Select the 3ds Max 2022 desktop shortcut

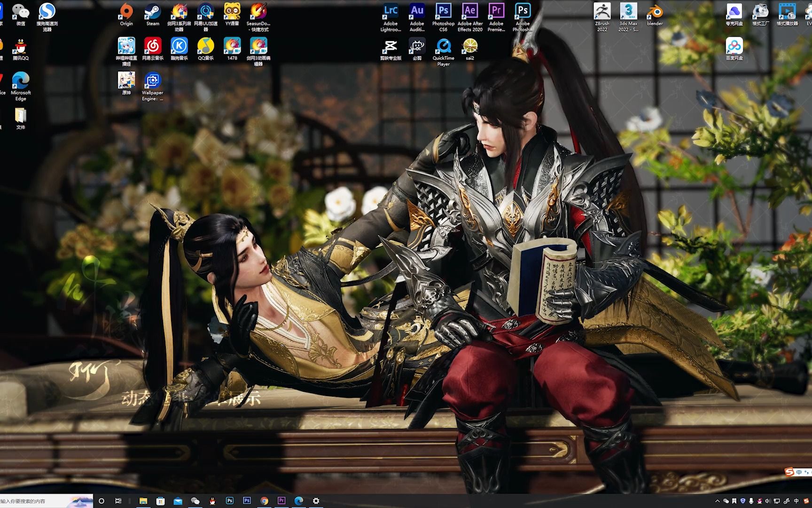(x=628, y=17)
